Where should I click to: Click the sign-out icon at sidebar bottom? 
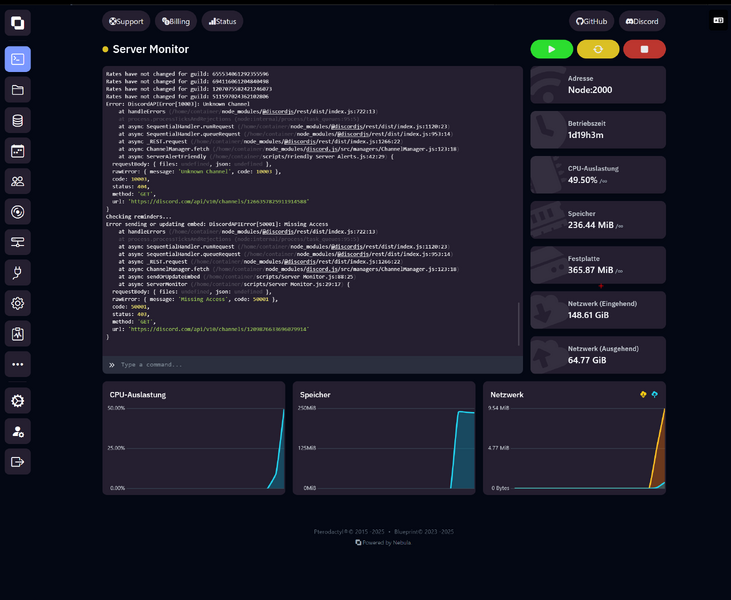(17, 461)
